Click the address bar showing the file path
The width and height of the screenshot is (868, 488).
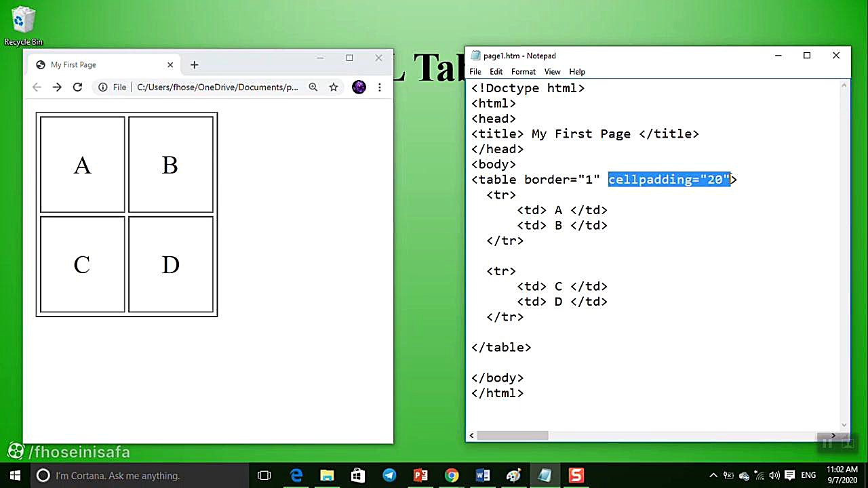click(x=217, y=87)
